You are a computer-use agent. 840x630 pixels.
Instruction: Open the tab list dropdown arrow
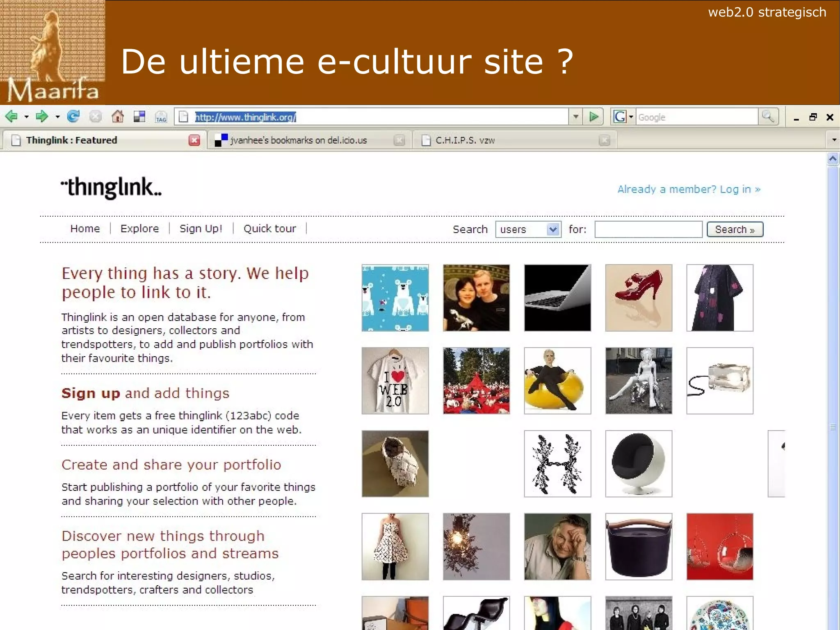(834, 140)
